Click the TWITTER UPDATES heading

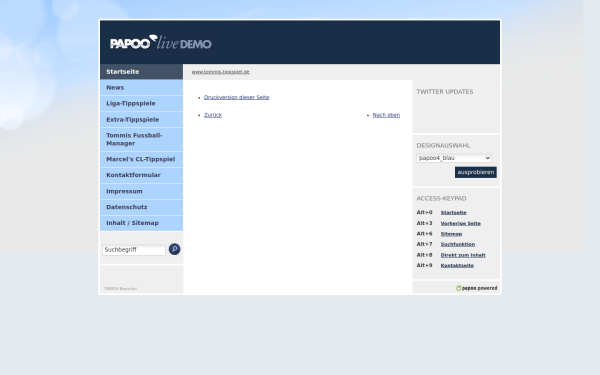445,92
